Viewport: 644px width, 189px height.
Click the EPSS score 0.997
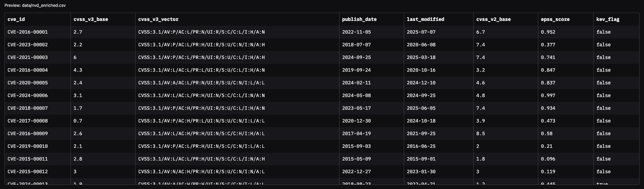[x=548, y=96]
